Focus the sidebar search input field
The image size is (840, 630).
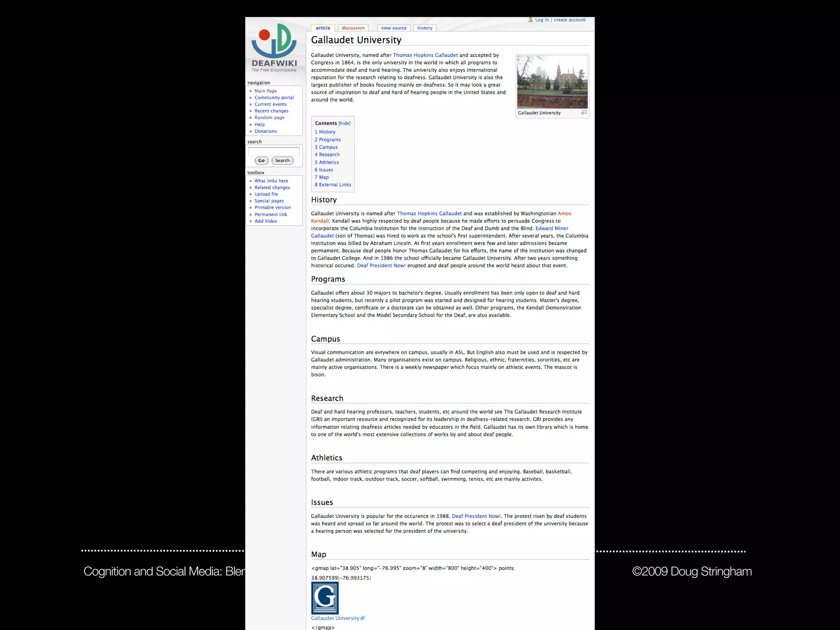coord(274,151)
